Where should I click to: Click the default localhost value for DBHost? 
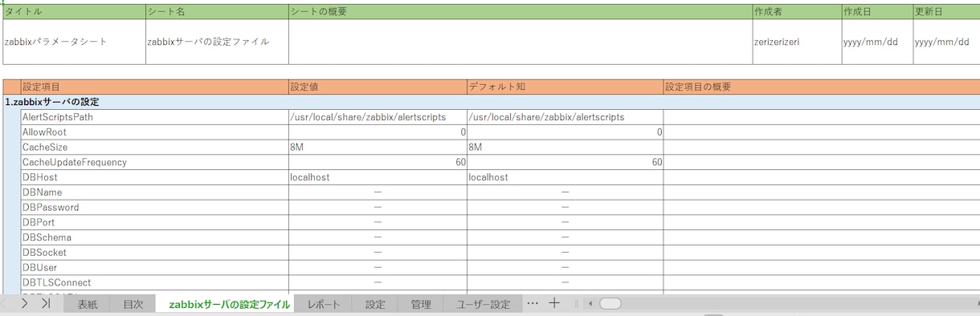click(x=566, y=177)
